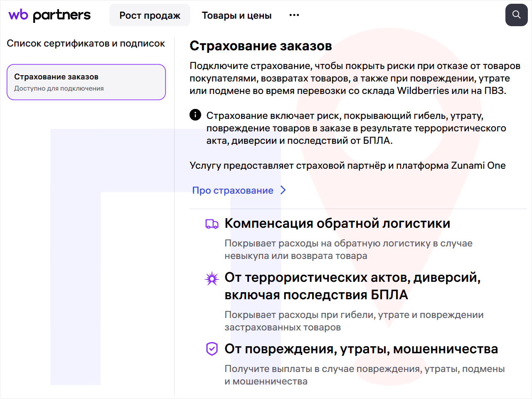
Task: Open the Рост продаж menu tab
Action: point(150,15)
